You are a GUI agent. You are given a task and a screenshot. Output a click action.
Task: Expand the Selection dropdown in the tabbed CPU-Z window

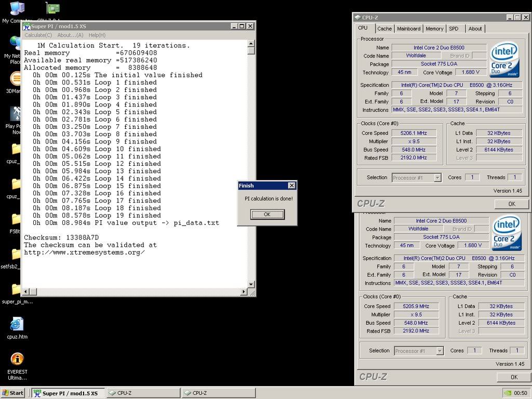tap(437, 178)
